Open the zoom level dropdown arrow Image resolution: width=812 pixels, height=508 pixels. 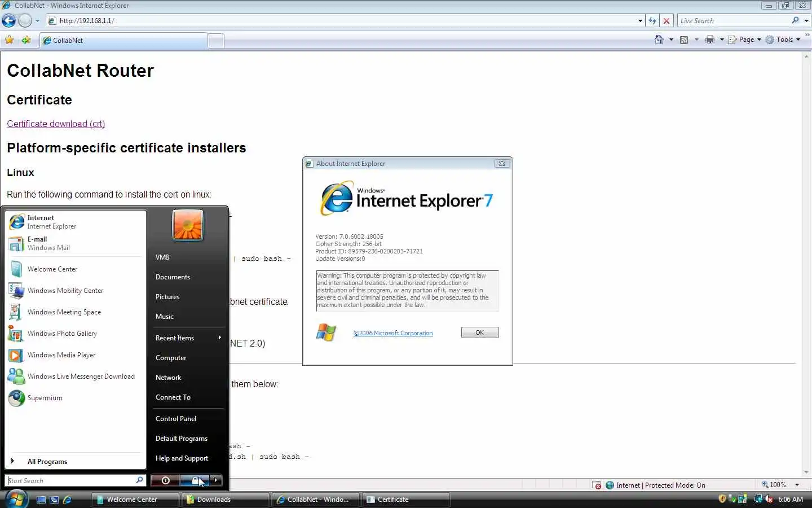797,485
